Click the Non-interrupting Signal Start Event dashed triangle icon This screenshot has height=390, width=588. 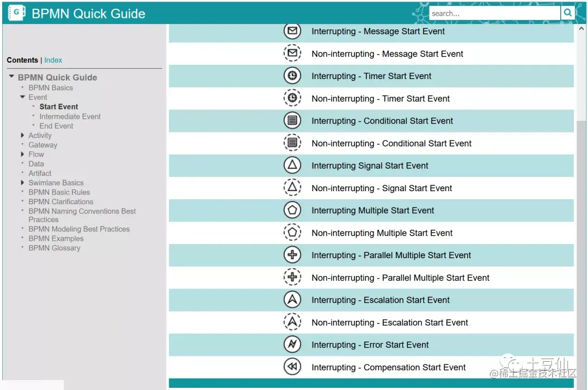pos(292,187)
